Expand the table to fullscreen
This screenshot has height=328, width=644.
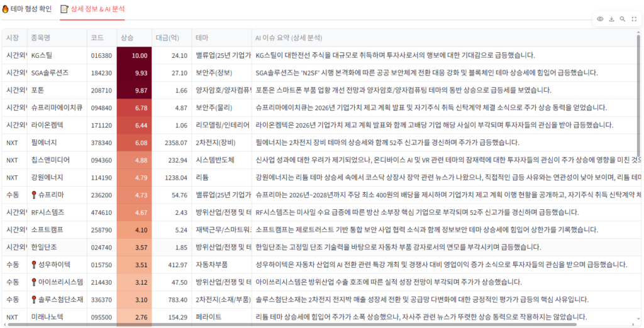click(x=633, y=19)
